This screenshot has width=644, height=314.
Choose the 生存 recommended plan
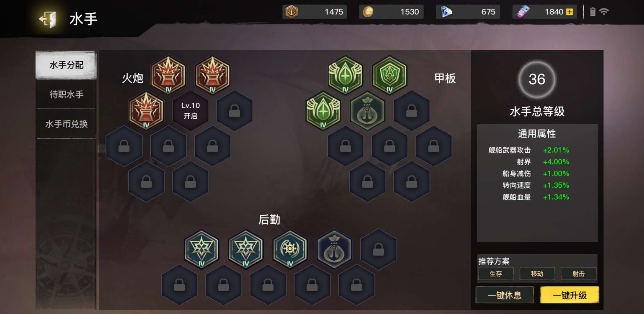[496, 274]
